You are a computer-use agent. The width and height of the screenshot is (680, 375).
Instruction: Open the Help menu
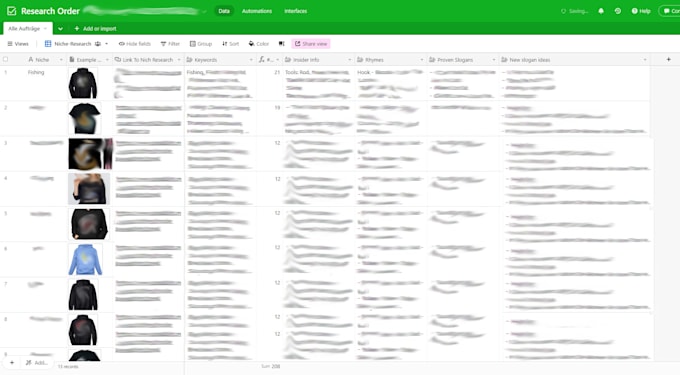point(641,11)
